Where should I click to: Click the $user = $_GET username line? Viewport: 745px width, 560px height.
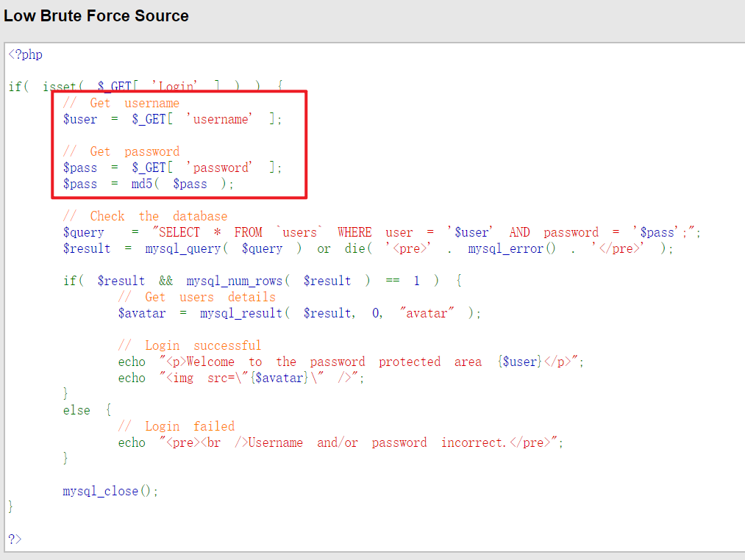point(173,119)
